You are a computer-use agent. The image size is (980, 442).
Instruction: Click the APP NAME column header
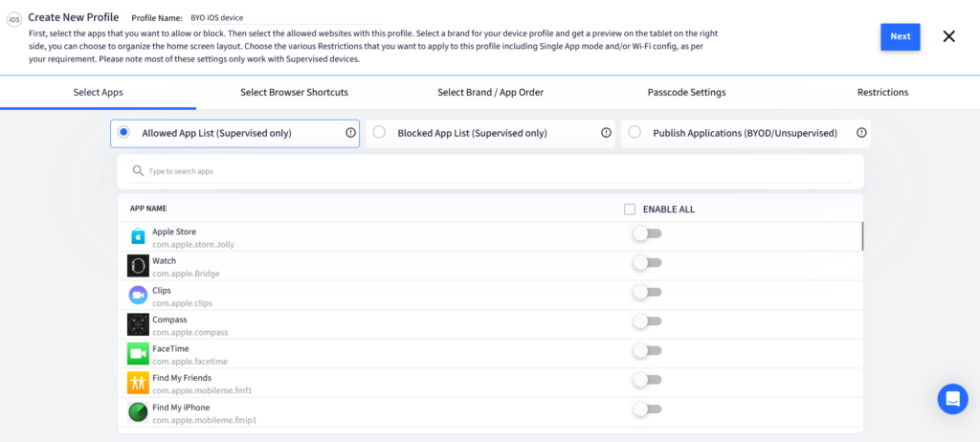coord(148,209)
